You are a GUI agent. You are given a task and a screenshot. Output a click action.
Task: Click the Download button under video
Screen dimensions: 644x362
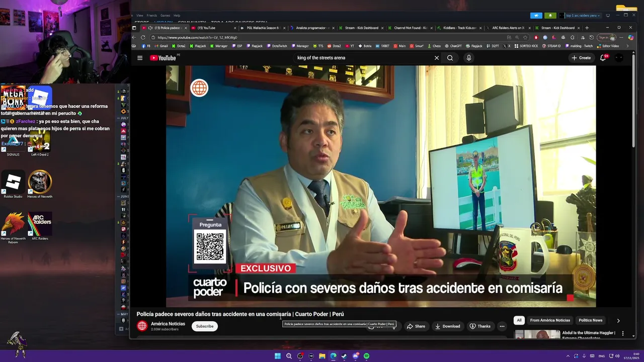pos(448,326)
